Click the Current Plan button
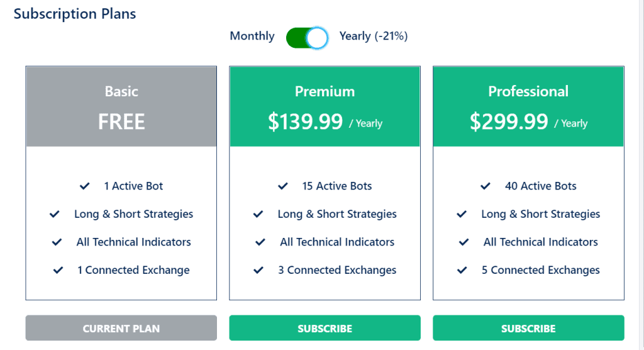 tap(121, 328)
